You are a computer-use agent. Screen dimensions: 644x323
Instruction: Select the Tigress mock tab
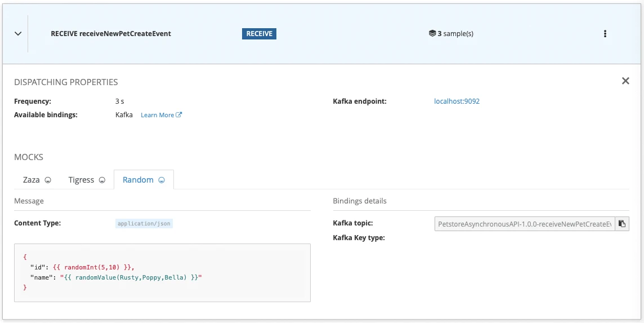click(82, 180)
